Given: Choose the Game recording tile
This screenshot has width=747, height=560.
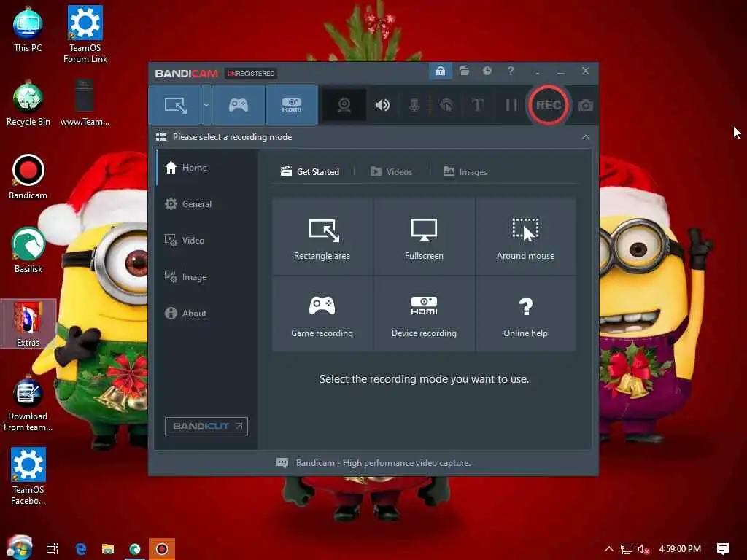Looking at the screenshot, I should 322,314.
